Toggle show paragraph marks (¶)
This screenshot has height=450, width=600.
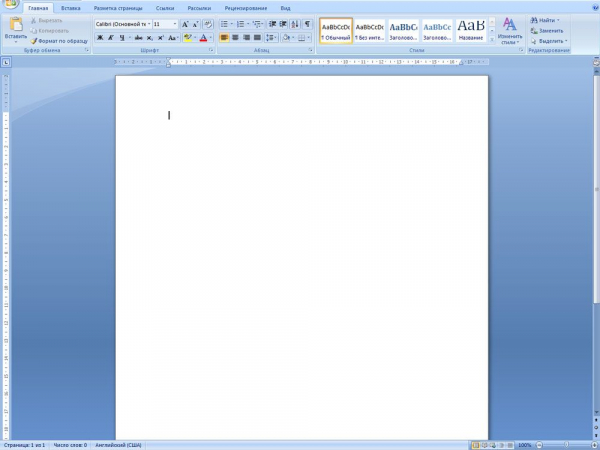click(307, 24)
